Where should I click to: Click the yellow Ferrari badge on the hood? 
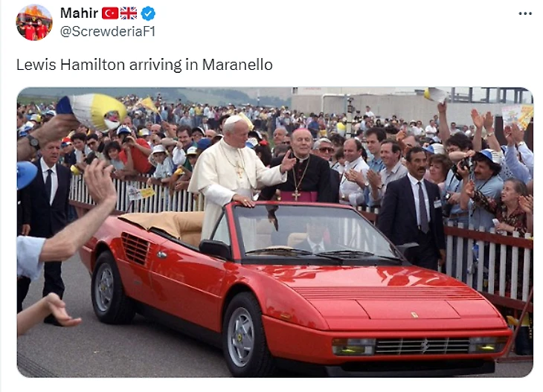pos(414,315)
